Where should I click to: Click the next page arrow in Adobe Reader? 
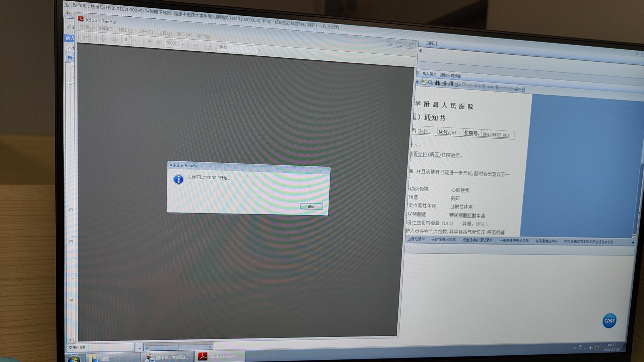(x=114, y=39)
